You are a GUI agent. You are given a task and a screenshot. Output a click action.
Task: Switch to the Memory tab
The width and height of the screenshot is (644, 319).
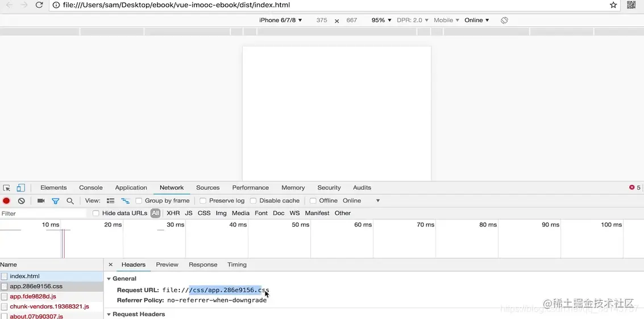click(293, 188)
